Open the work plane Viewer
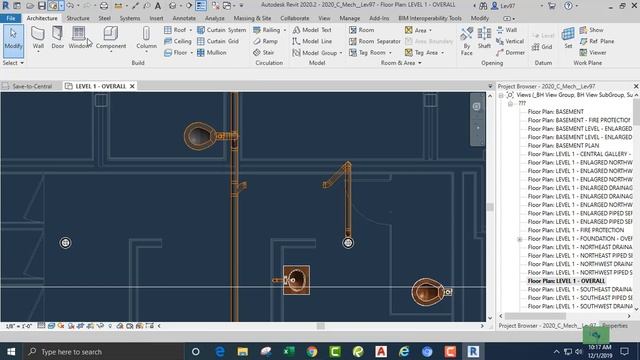640x360 pixels. [593, 53]
